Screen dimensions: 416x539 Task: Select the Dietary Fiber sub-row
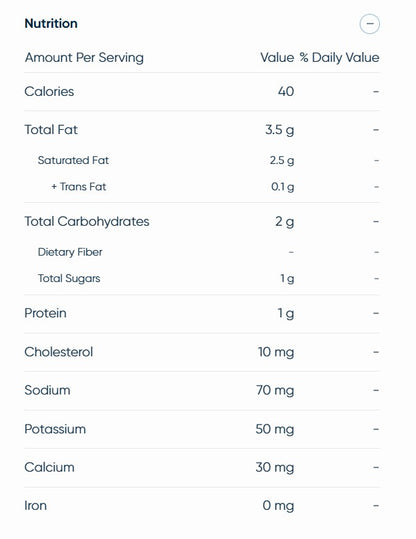[x=202, y=252]
